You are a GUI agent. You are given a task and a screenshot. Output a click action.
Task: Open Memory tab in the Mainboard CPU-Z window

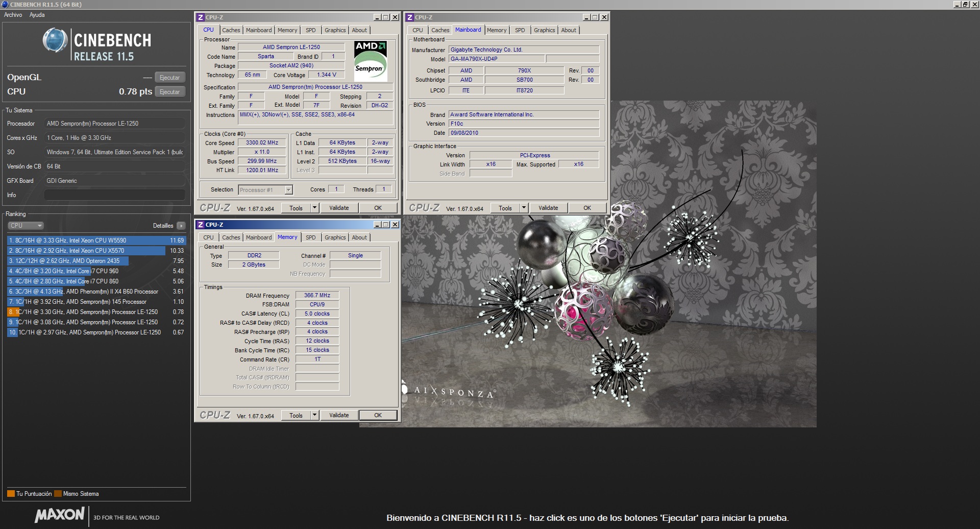pyautogui.click(x=497, y=30)
